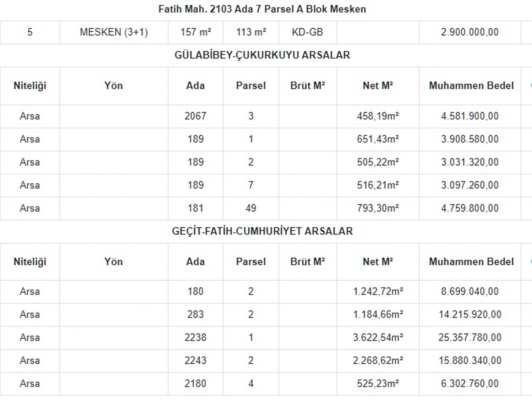Click the GÜLABİBEY-ÇUKURKUYU ARSALAR section title

262,55
